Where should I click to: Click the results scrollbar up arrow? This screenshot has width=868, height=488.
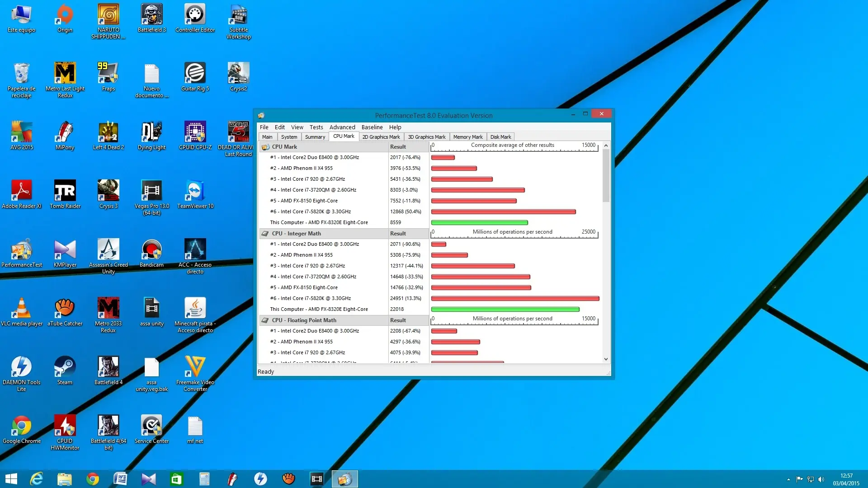pyautogui.click(x=606, y=145)
